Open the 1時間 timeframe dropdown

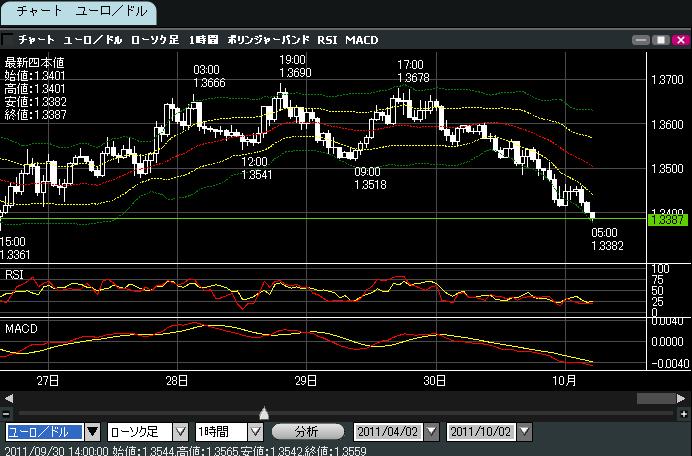click(x=256, y=432)
